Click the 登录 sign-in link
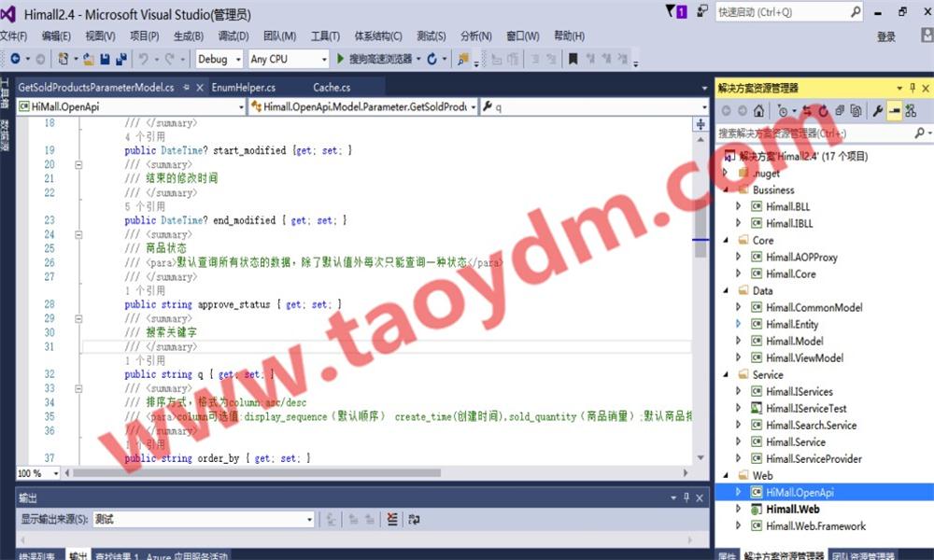 pyautogui.click(x=886, y=37)
